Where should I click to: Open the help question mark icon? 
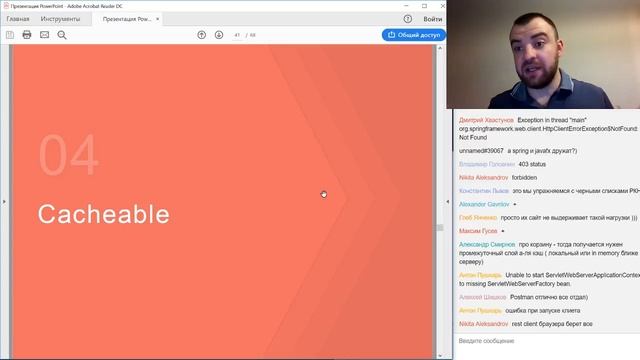coord(407,19)
